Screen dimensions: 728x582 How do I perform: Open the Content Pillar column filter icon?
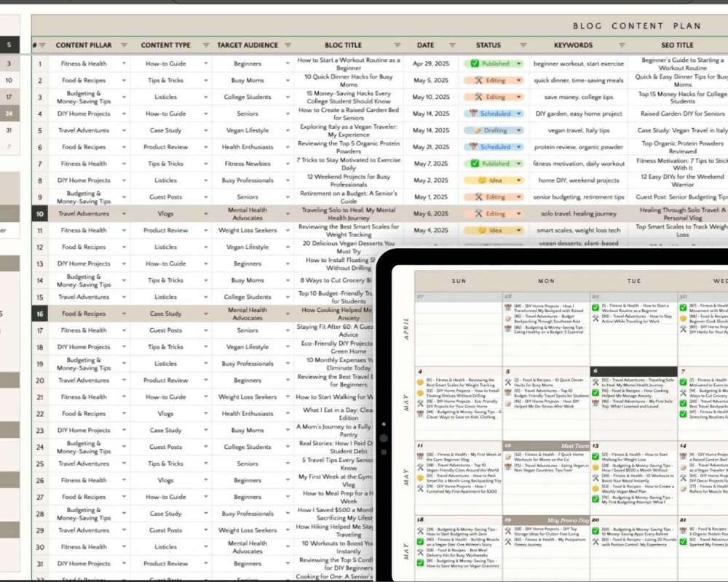point(124,46)
